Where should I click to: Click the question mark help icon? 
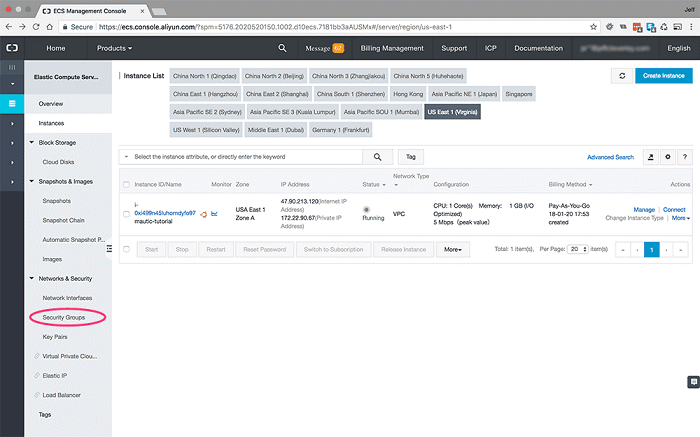coord(685,157)
